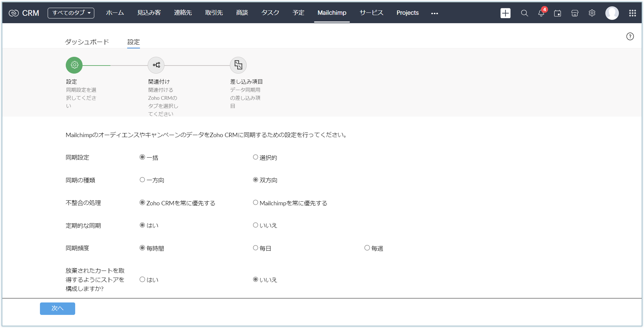The image size is (644, 328).
Task: Click the 次へ button
Action: (x=57, y=309)
